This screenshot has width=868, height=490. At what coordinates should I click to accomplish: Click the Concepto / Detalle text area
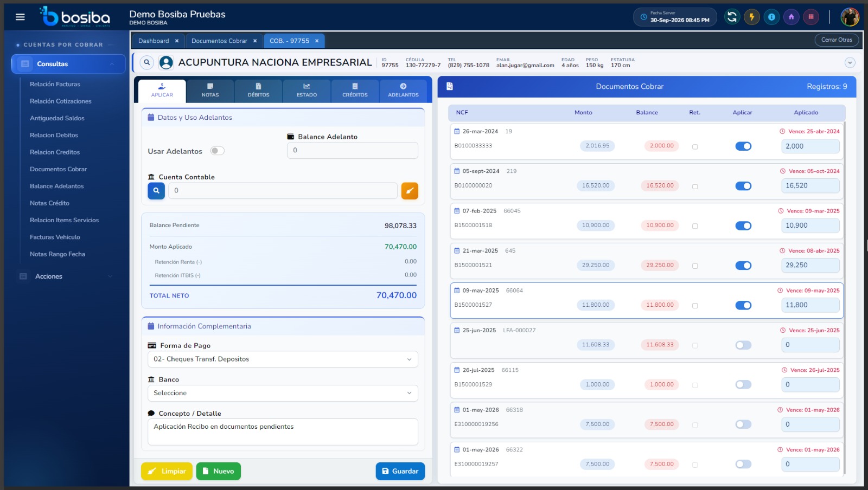tap(283, 432)
